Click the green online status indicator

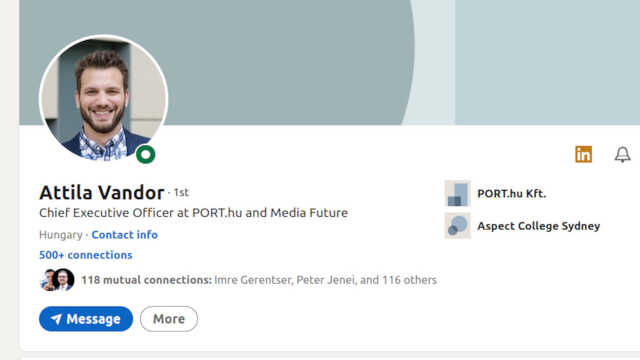146,154
